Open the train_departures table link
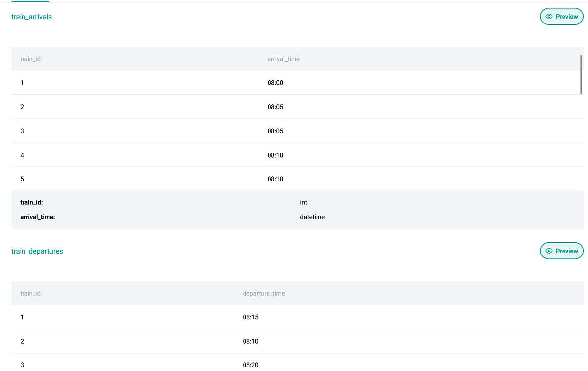This screenshot has height=371, width=588. pos(37,251)
